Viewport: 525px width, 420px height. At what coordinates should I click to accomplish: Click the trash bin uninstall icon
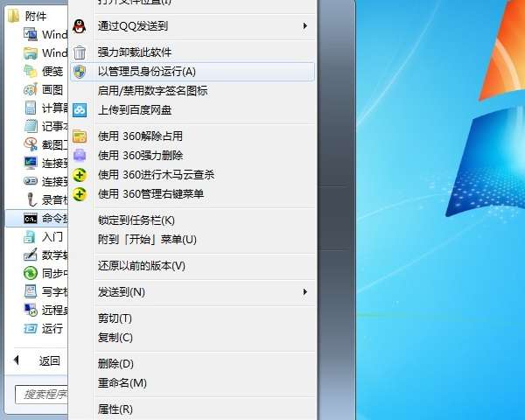point(80,52)
